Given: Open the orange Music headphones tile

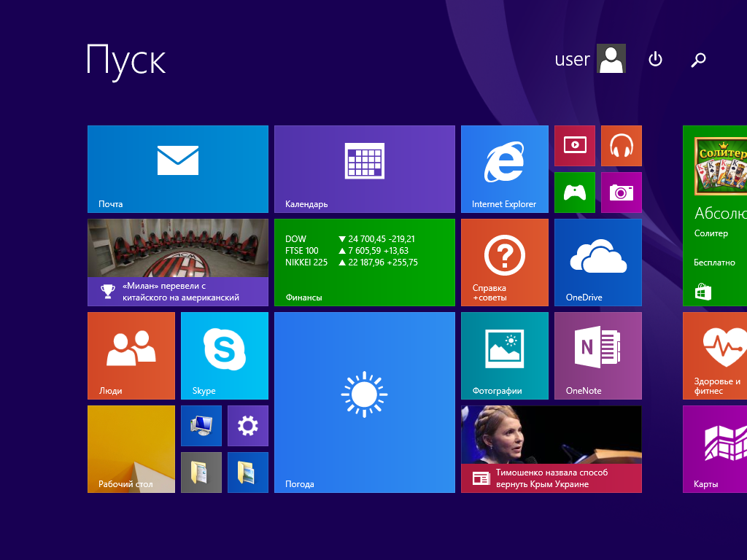Looking at the screenshot, I should click(622, 146).
